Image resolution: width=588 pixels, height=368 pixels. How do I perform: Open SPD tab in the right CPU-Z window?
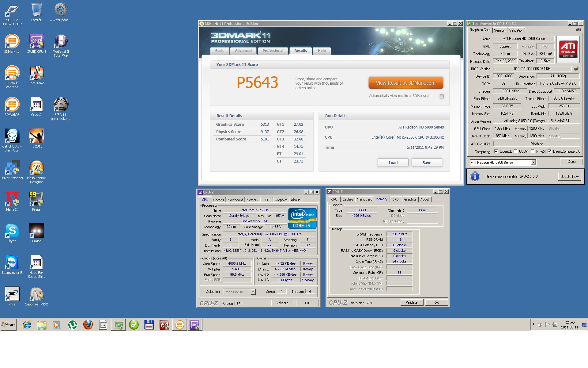(x=396, y=199)
